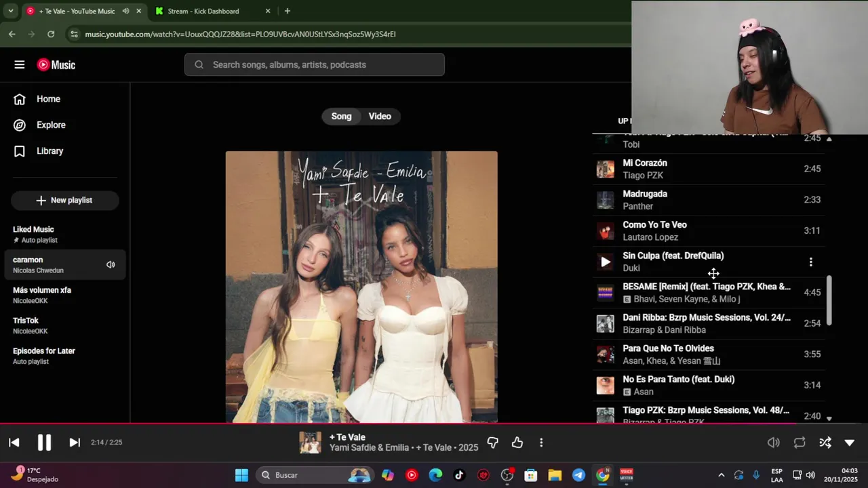Click Mi Corazón queue thumbnail
This screenshot has height=488, width=868.
(x=606, y=169)
